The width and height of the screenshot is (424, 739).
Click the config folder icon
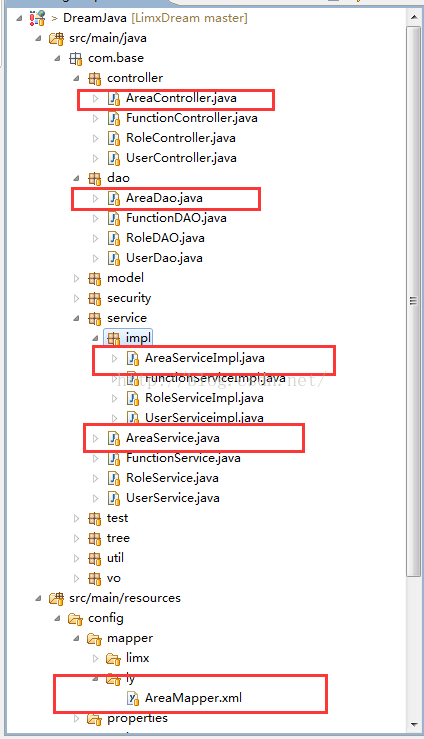75,618
